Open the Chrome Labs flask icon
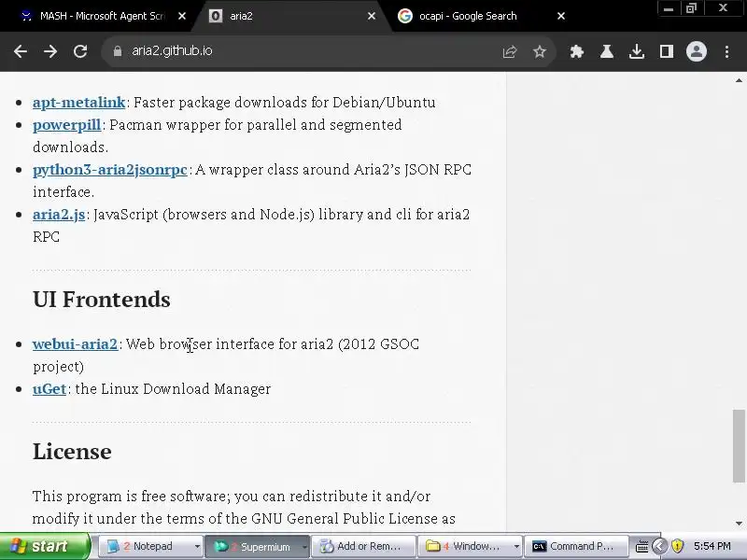The image size is (747, 560). coord(606,51)
